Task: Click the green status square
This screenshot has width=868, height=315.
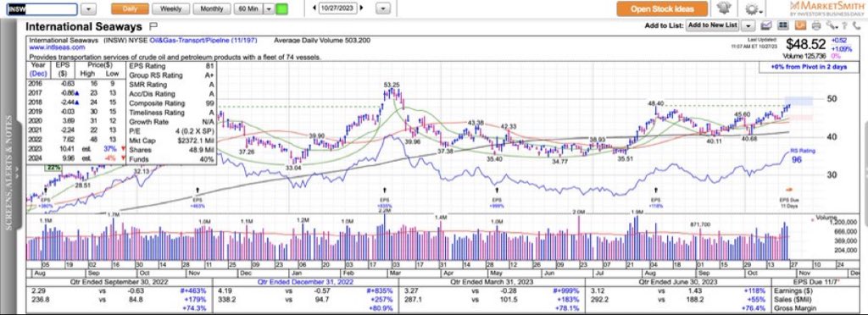Action: 281,8
